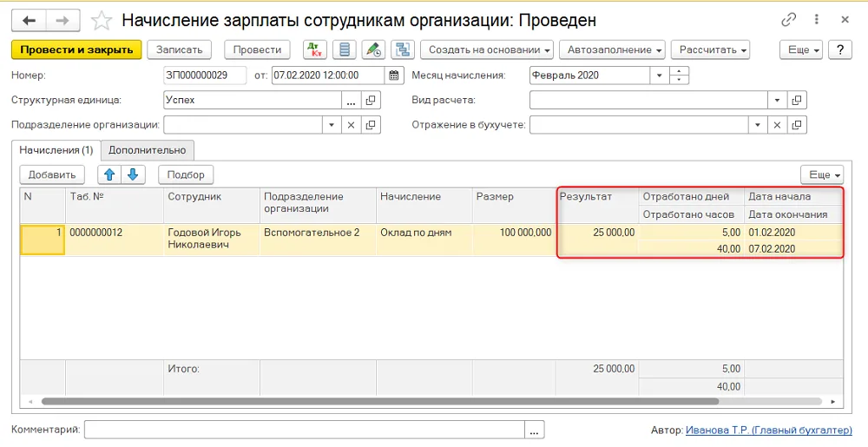Click Начисление column header

424,205
